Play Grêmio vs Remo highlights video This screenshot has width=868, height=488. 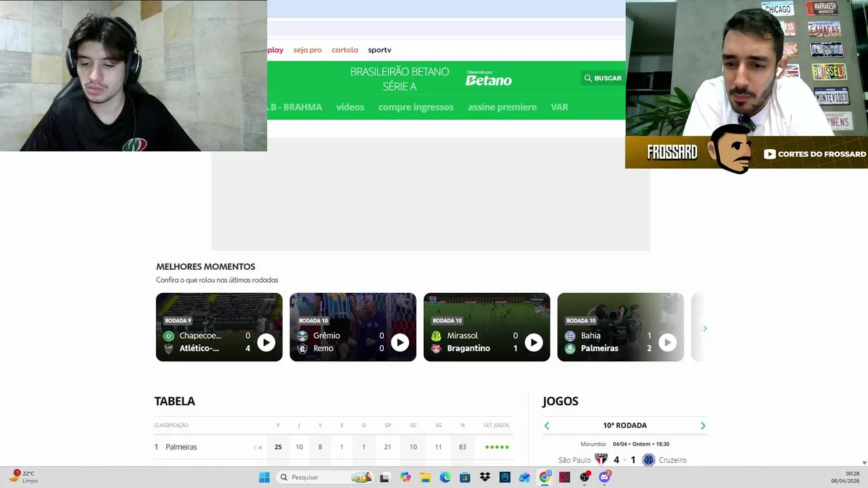400,342
